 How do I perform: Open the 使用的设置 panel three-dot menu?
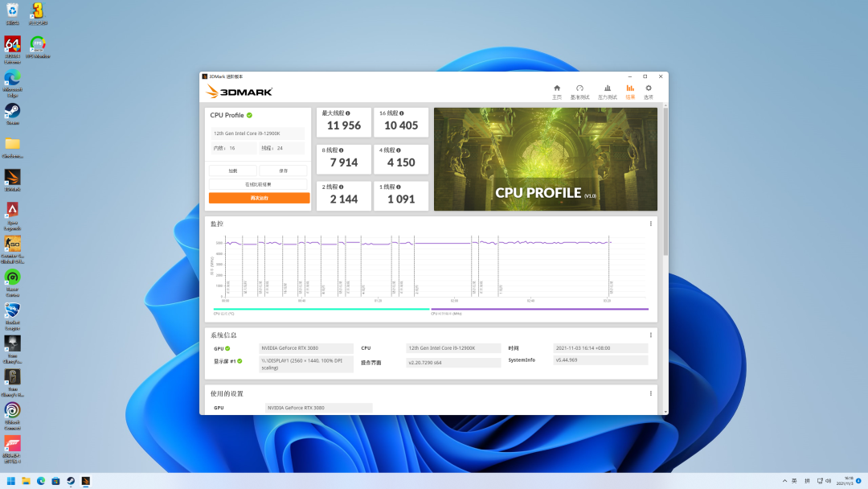coord(650,394)
